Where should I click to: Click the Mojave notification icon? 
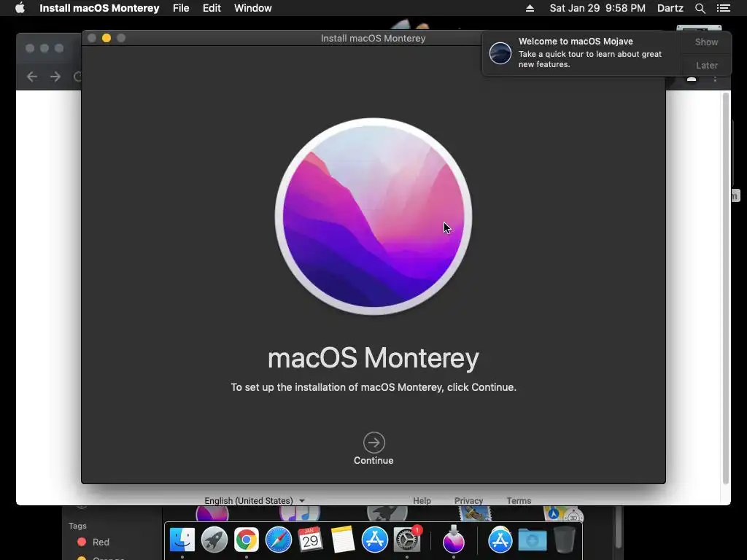[500, 52]
